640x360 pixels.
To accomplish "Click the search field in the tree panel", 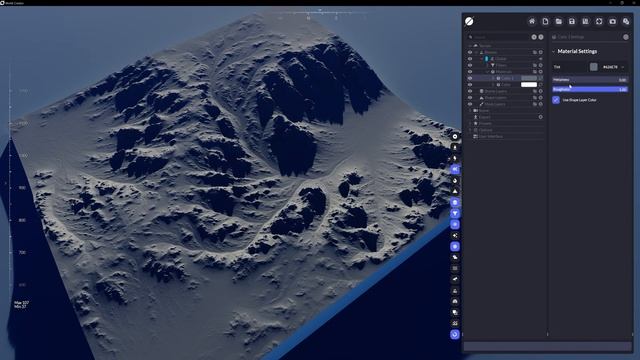I will pyautogui.click(x=499, y=37).
